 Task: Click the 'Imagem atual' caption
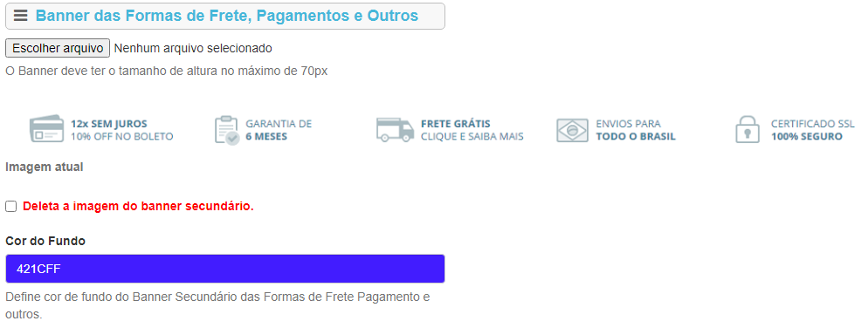[x=45, y=167]
